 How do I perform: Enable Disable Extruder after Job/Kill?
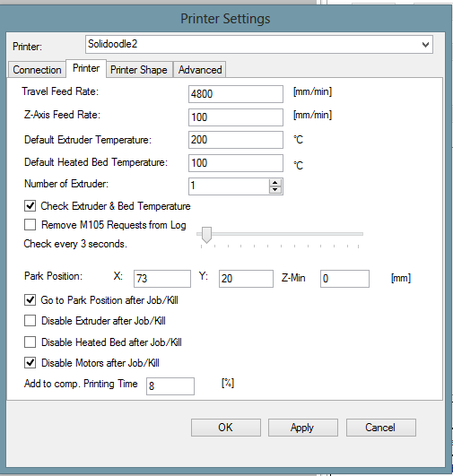click(x=30, y=321)
